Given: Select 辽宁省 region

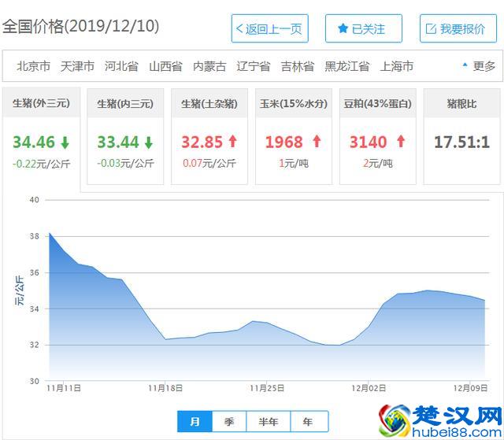Looking at the screenshot, I should click(x=254, y=66).
